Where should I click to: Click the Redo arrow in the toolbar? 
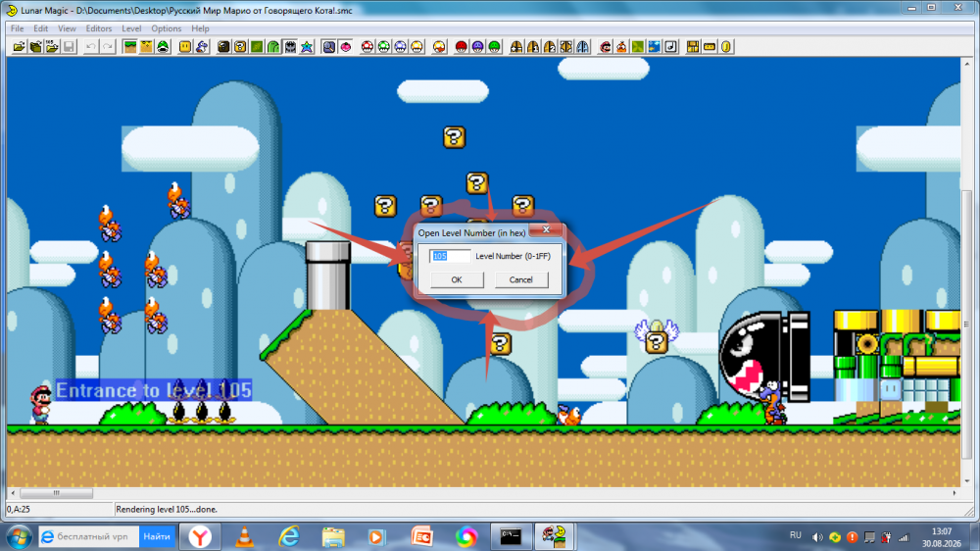(x=108, y=47)
